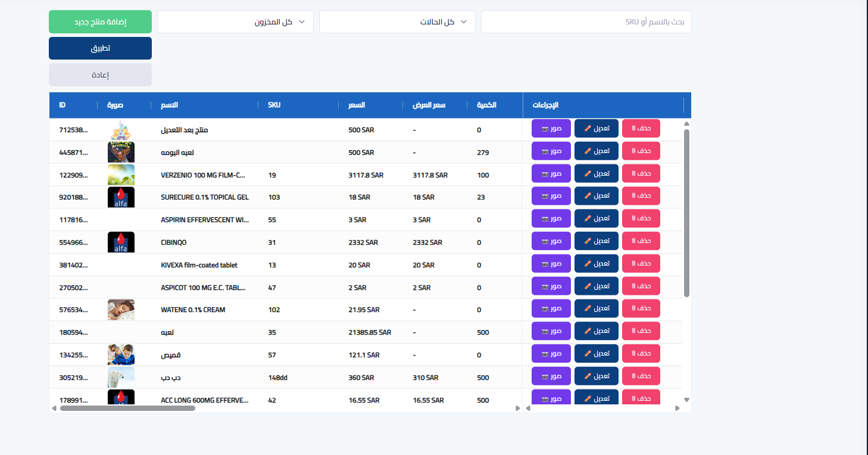
Task: Click the WATENE cream product thumbnail
Action: click(x=121, y=310)
